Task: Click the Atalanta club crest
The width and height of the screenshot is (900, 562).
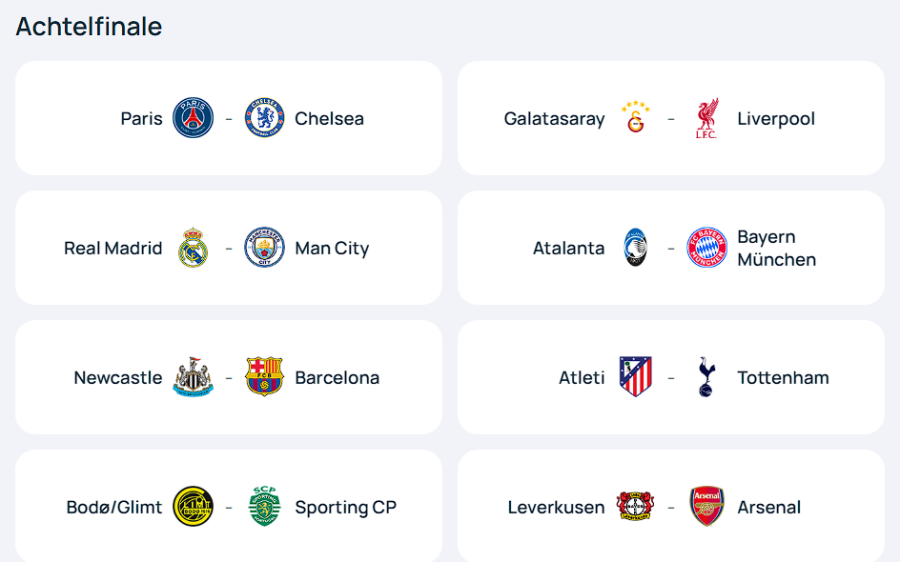Action: click(x=636, y=248)
